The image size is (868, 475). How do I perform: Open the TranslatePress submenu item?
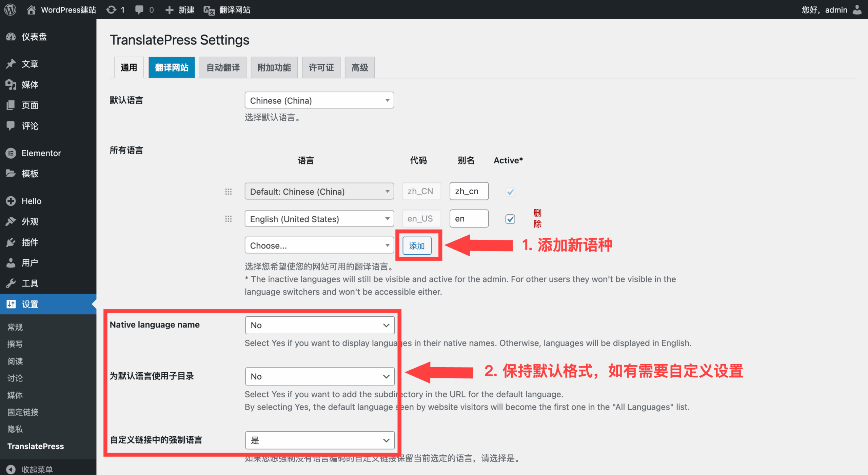click(36, 446)
